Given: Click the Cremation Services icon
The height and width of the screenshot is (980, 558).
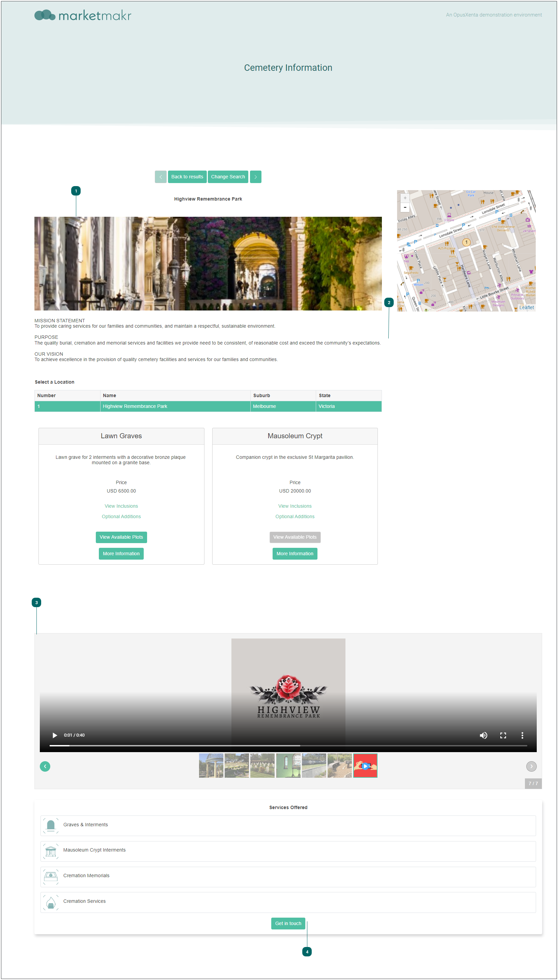Looking at the screenshot, I should pyautogui.click(x=51, y=902).
